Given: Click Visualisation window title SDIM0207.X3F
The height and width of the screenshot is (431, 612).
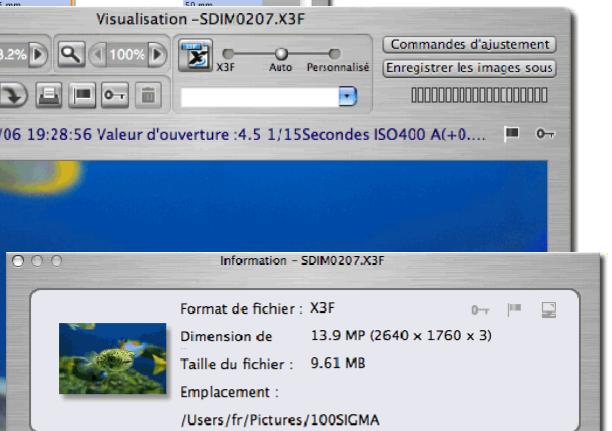Looking at the screenshot, I should point(201,19).
